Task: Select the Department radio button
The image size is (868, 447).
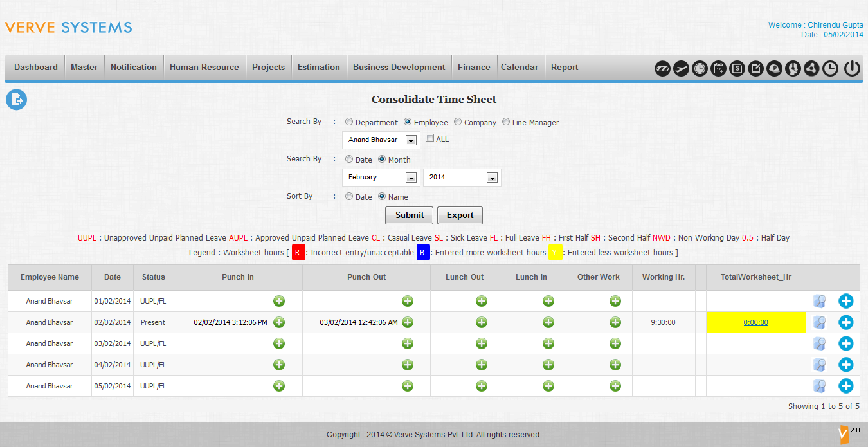Action: tap(349, 122)
